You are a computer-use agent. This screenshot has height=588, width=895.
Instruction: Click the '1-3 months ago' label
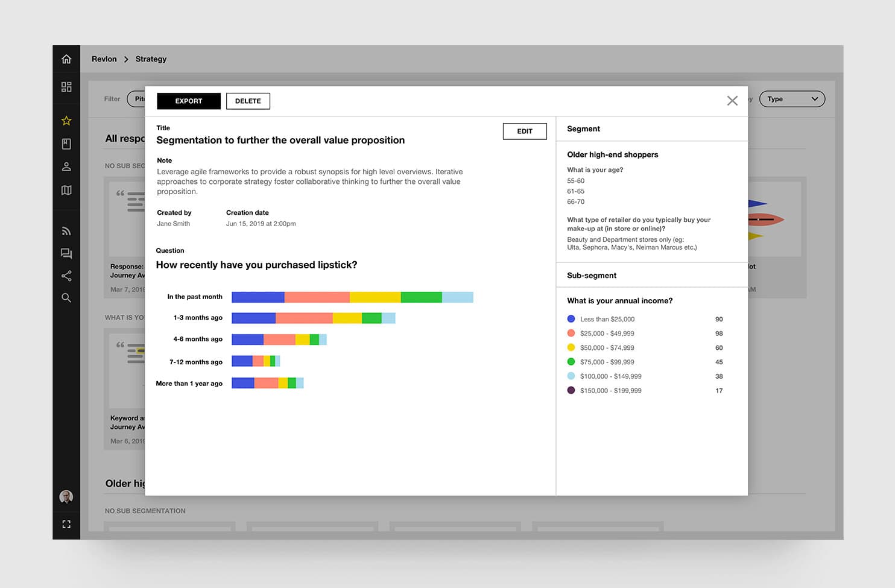point(198,318)
